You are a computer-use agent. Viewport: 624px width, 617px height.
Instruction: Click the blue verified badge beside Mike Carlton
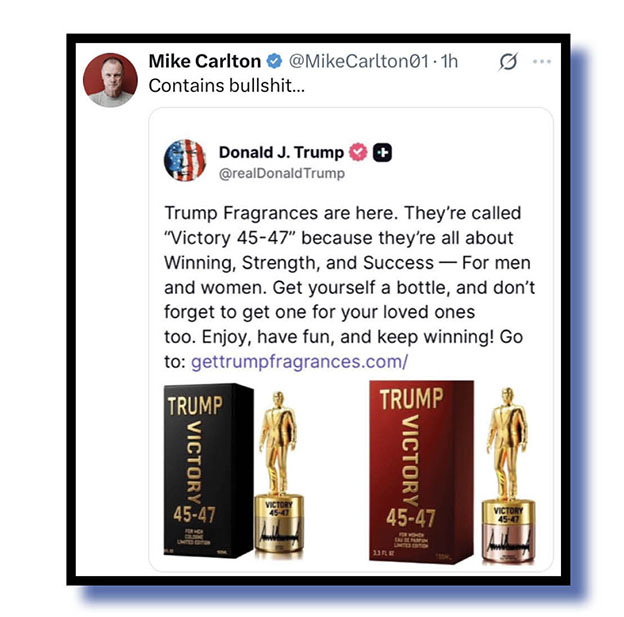pyautogui.click(x=274, y=61)
